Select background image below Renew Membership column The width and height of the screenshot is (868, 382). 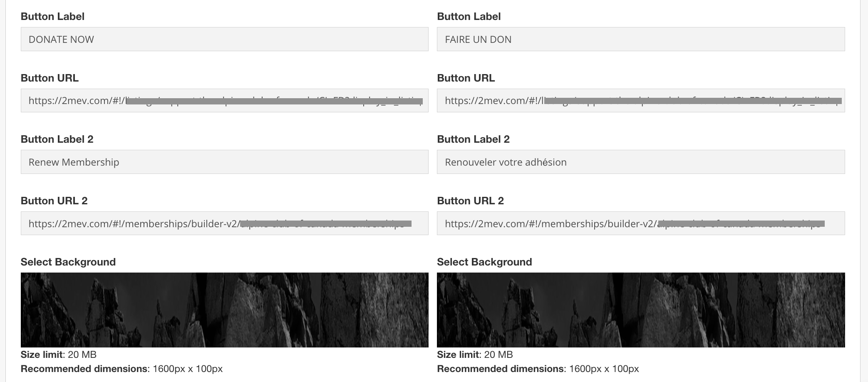click(x=224, y=310)
